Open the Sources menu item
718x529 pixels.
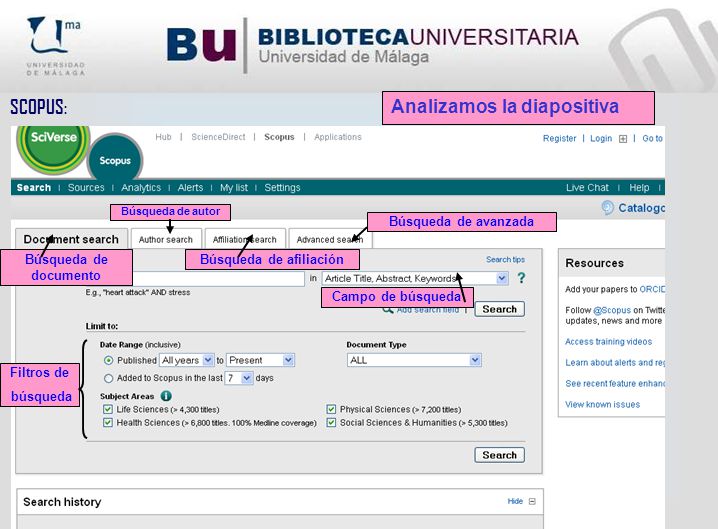(86, 187)
